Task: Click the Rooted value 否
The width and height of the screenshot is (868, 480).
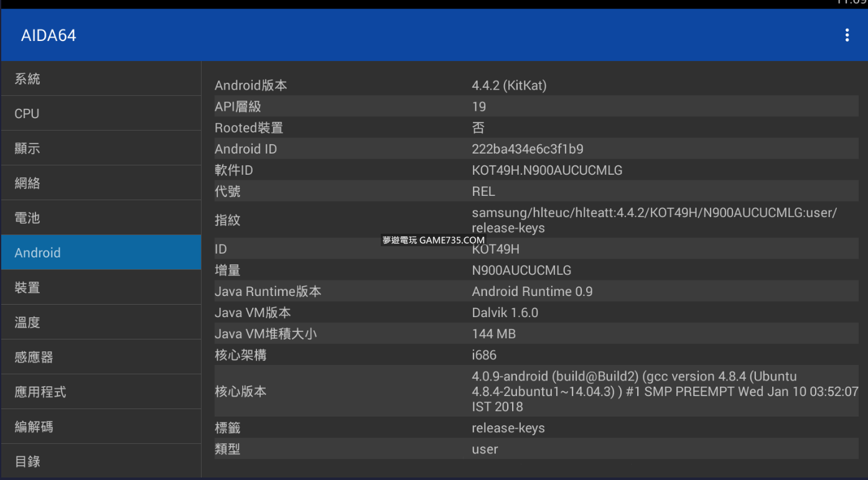Action: pos(478,127)
